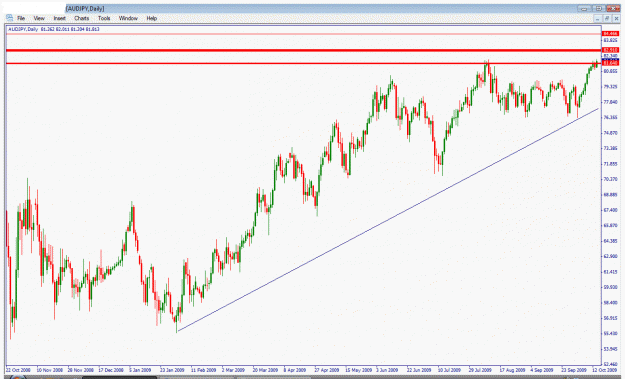
Task: Click the 22 Jun 2009 date label
Action: pos(419,370)
